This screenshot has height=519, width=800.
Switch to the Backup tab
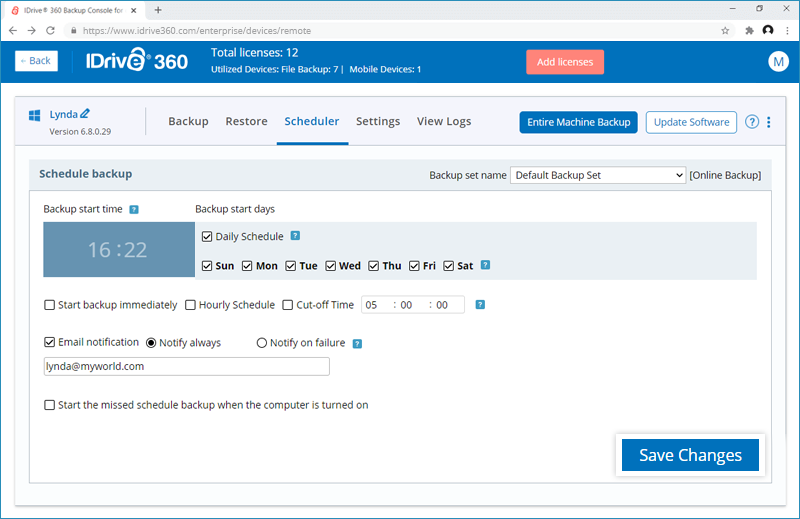[x=188, y=121]
